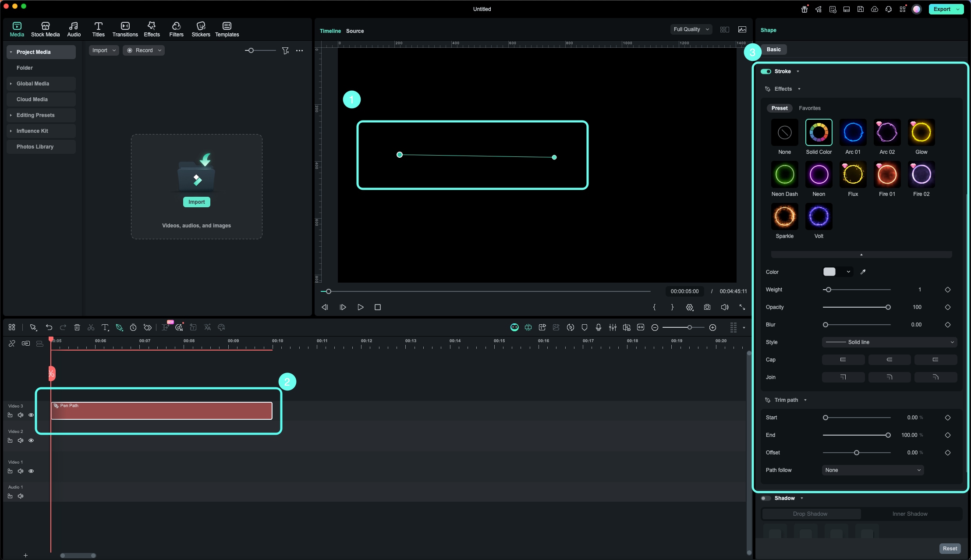
Task: Open the stroke Style dropdown showing Solid line
Action: pos(890,342)
